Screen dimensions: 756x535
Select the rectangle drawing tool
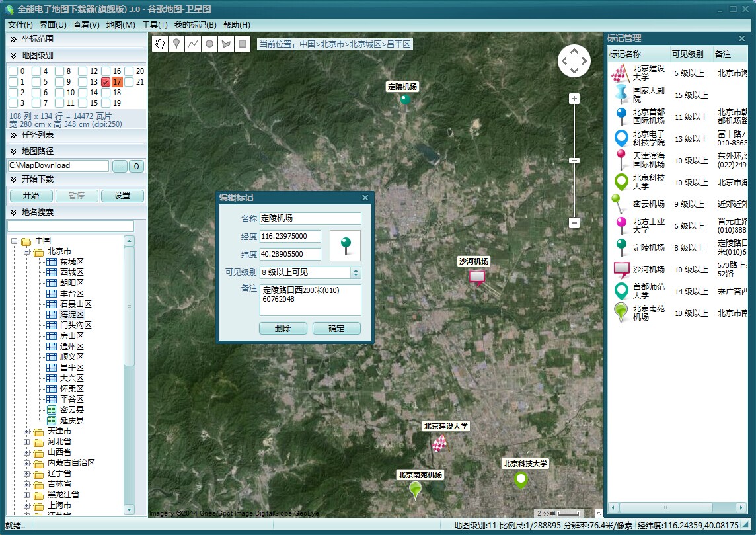point(243,44)
